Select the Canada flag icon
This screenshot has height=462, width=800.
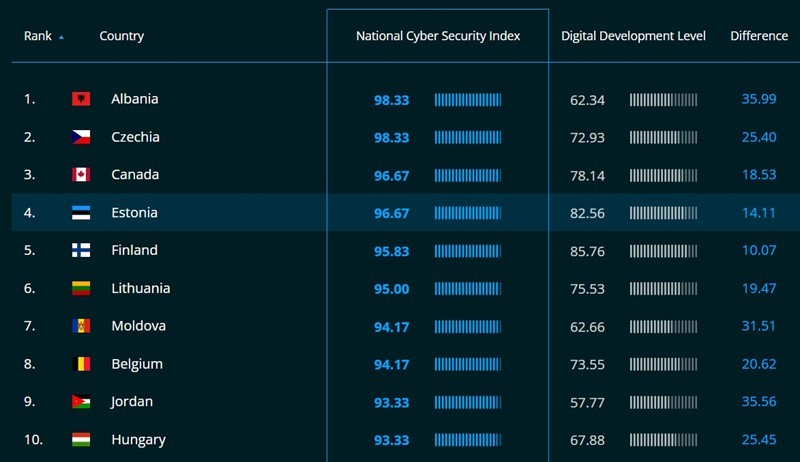point(81,175)
